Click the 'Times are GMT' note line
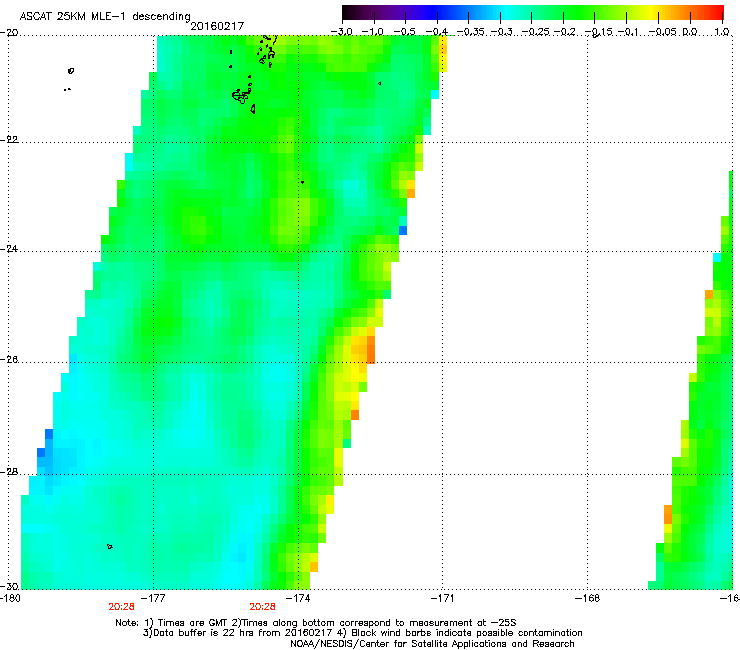This screenshot has height=650, width=740. [316, 623]
